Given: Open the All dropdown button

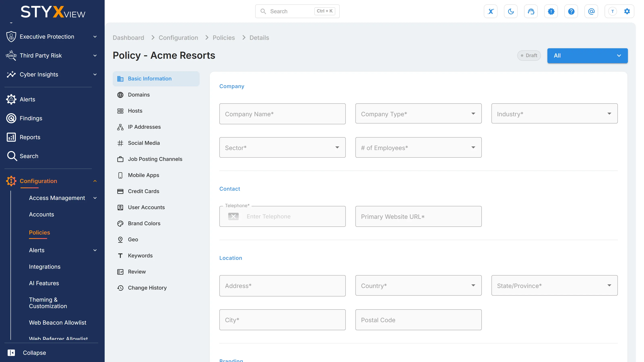Looking at the screenshot, I should (x=587, y=56).
